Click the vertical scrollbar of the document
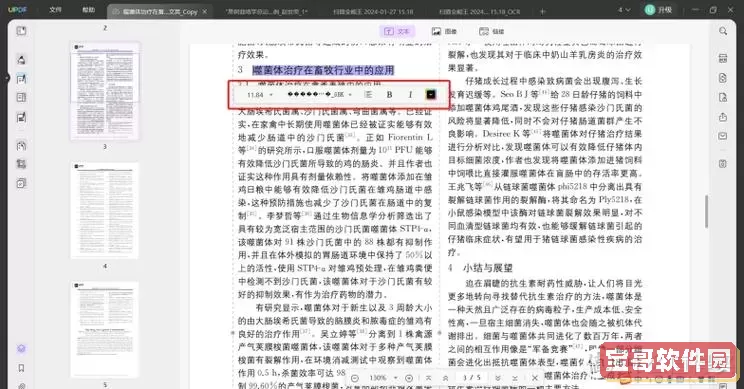The width and height of the screenshot is (744, 389). tap(707, 211)
